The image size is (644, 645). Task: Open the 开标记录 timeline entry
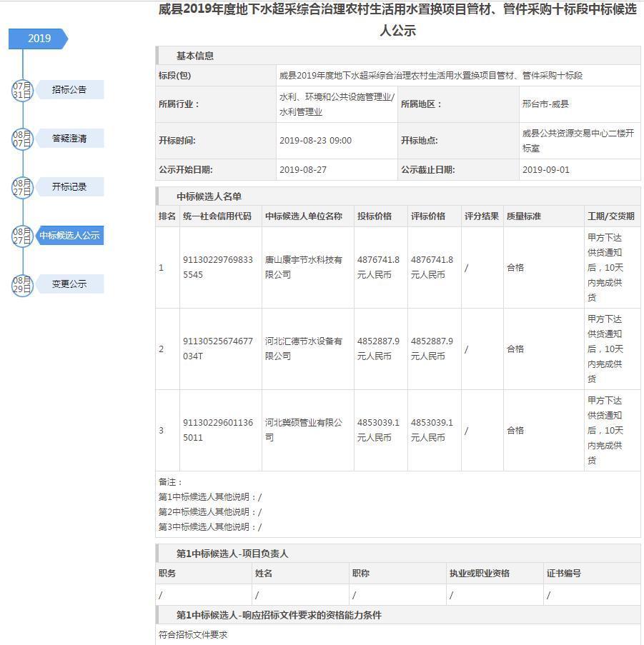point(69,187)
